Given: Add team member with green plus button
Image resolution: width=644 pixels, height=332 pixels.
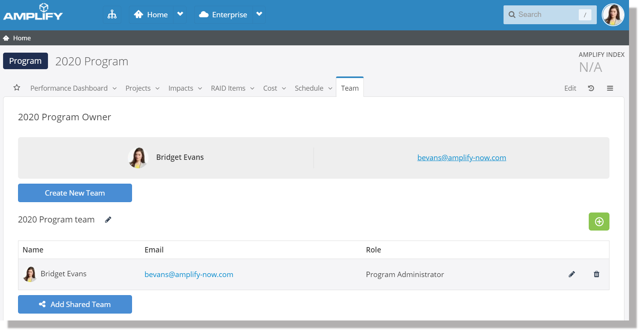Looking at the screenshot, I should pyautogui.click(x=599, y=222).
